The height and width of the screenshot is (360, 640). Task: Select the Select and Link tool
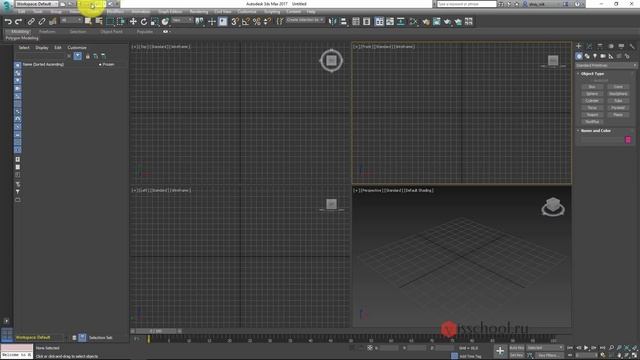click(31, 22)
